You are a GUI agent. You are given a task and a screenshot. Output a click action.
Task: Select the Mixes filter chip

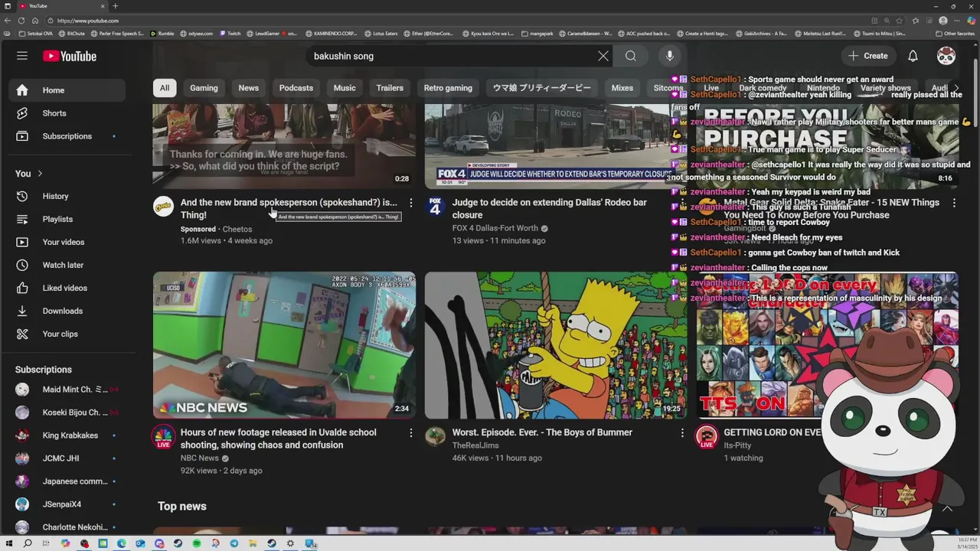pos(622,88)
